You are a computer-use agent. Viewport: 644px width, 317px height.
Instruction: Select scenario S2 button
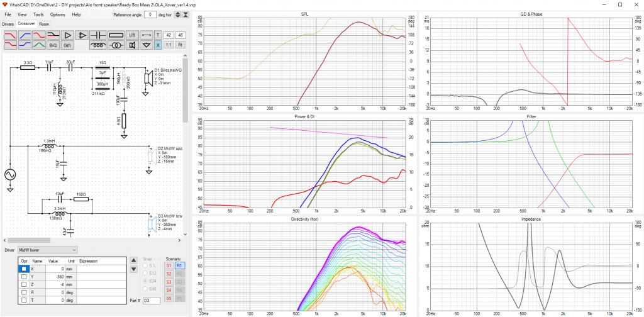coord(169,274)
